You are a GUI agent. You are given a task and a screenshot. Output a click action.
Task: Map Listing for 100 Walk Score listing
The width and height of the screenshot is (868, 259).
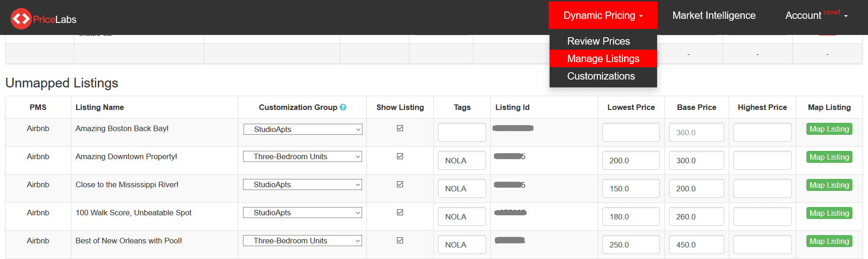pos(829,213)
